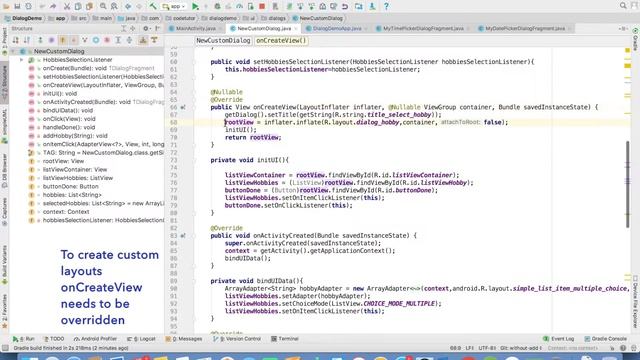640x360 pixels.
Task: Click NewCustomDialog editor breadcrumb
Action: click(223, 40)
